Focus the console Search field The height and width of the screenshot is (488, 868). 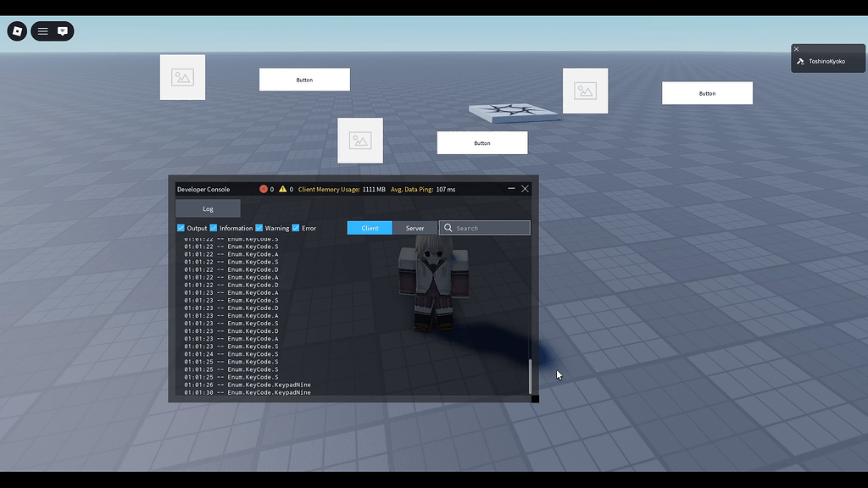(485, 228)
